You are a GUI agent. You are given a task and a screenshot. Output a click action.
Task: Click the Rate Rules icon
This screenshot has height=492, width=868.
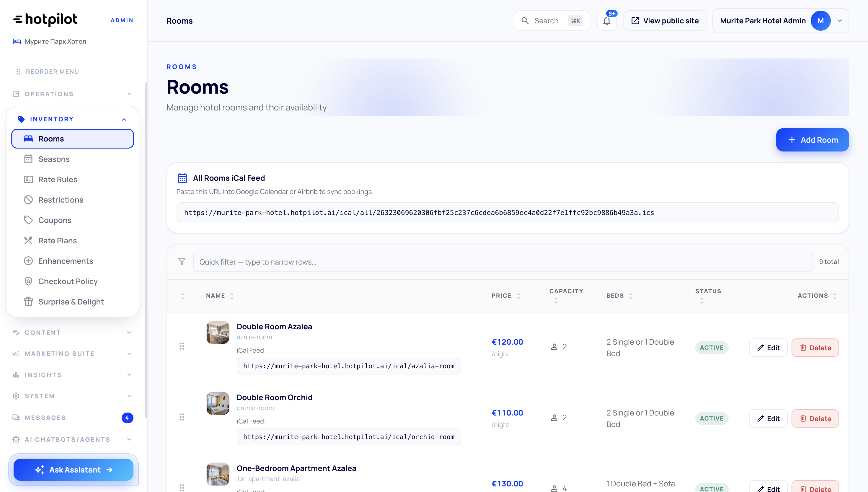[28, 180]
